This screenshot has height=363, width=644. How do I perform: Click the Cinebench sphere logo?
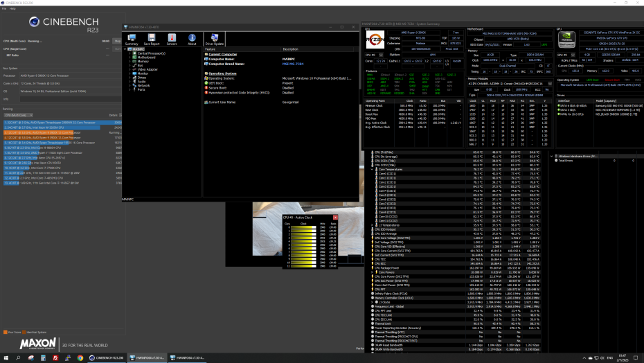pos(34,21)
